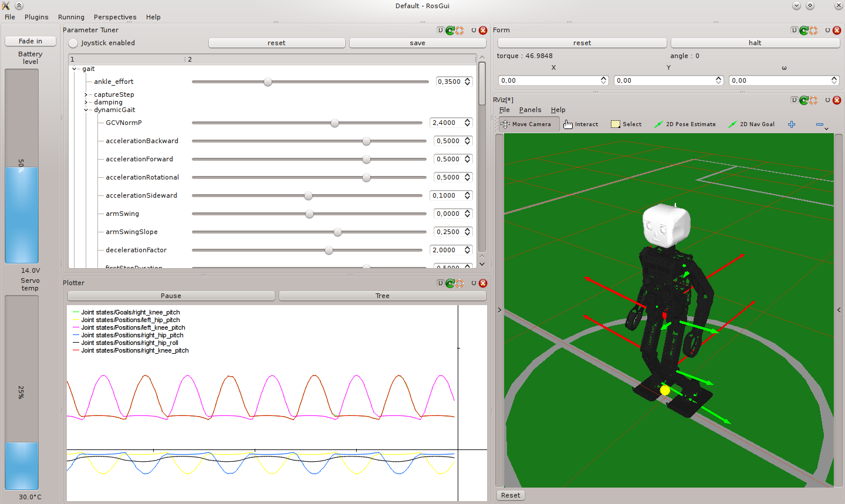Click the D icon in Parameter Tuner header
This screenshot has width=845, height=504.
440,30
